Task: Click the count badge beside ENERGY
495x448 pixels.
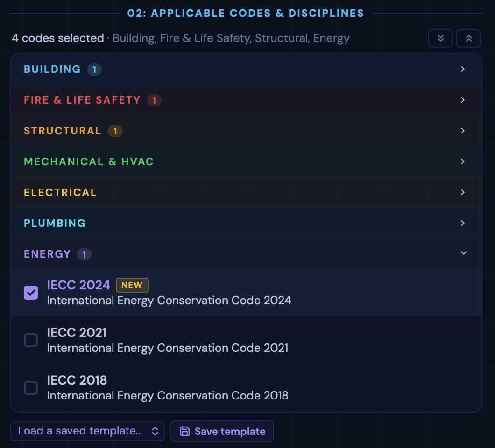Action: point(84,254)
